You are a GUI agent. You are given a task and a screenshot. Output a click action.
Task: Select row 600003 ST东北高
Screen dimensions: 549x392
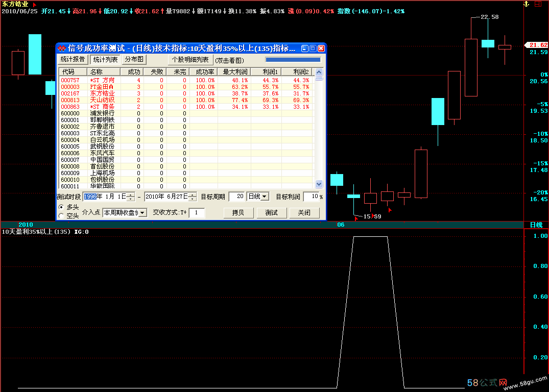(186, 133)
